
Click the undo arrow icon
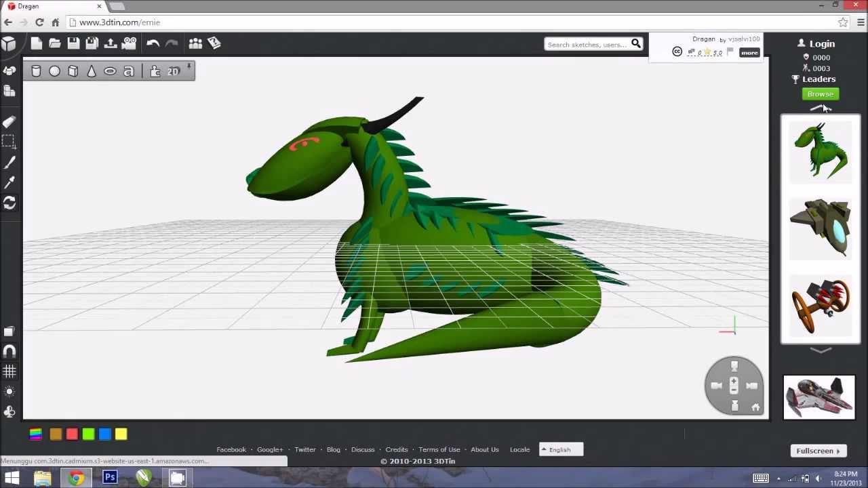pyautogui.click(x=153, y=43)
